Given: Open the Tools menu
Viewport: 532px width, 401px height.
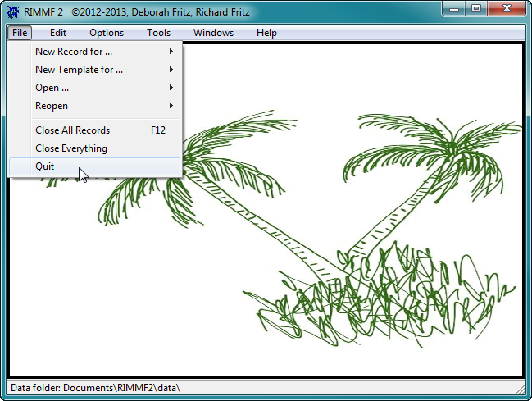Looking at the screenshot, I should (158, 33).
